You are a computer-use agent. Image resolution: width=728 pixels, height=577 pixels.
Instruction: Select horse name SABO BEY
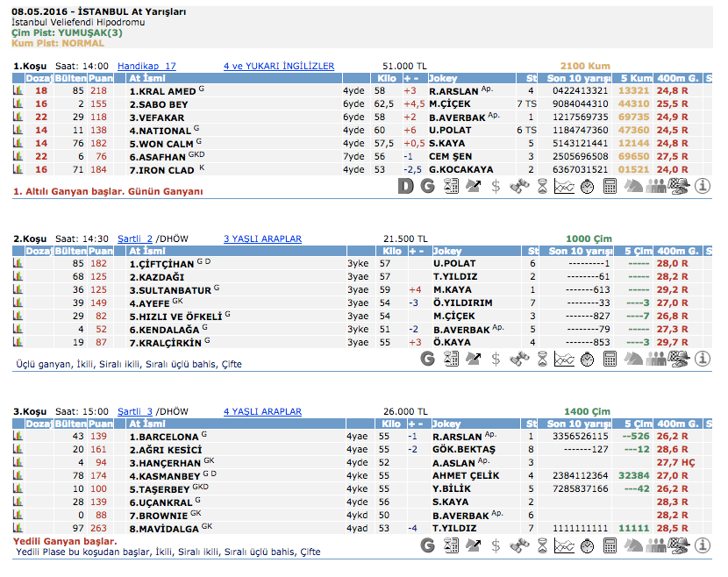tap(158, 103)
